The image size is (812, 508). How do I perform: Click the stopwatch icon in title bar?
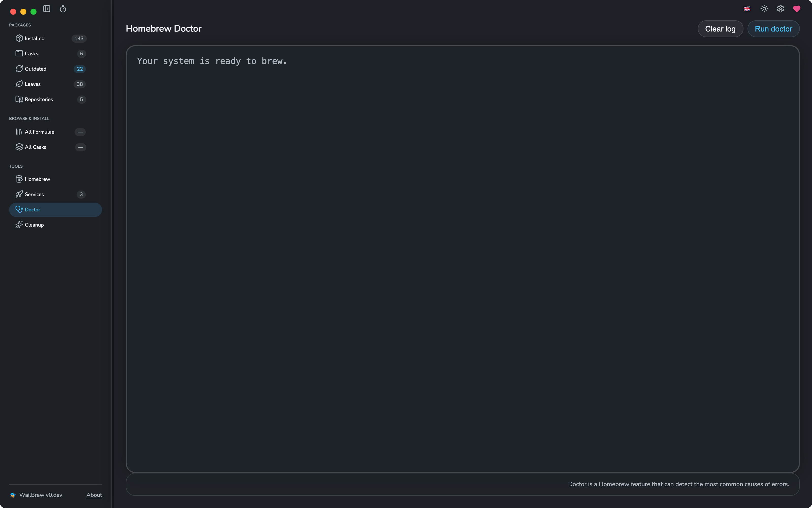63,9
